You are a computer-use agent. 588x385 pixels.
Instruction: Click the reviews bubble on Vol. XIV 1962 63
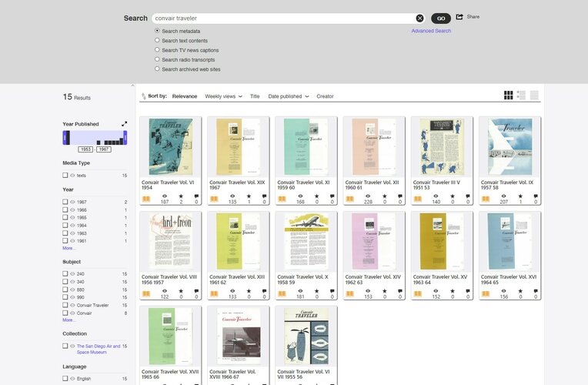(x=400, y=291)
